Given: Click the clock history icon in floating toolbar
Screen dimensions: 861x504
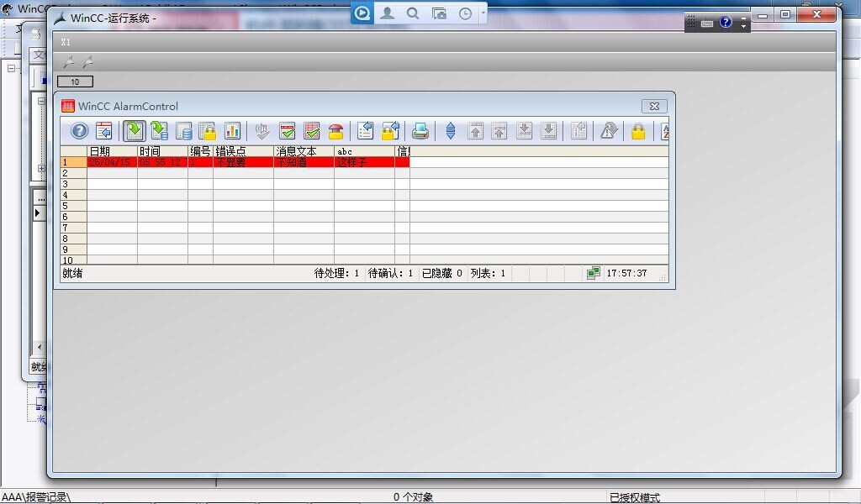Looking at the screenshot, I should pyautogui.click(x=465, y=13).
